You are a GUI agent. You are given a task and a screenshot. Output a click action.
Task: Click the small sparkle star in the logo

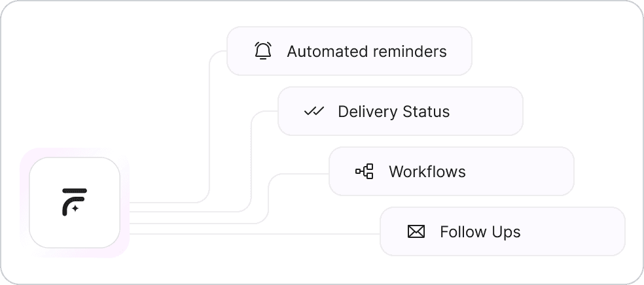75,209
